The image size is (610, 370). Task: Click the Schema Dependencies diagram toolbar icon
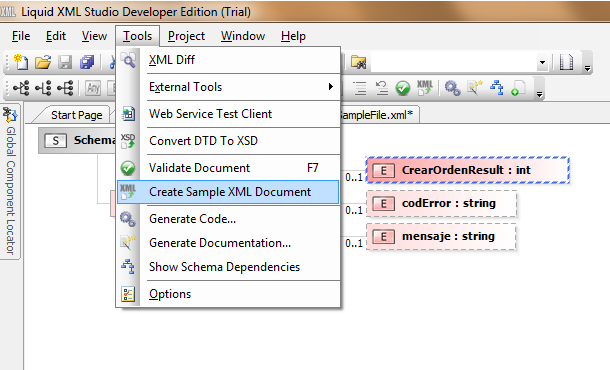497,88
